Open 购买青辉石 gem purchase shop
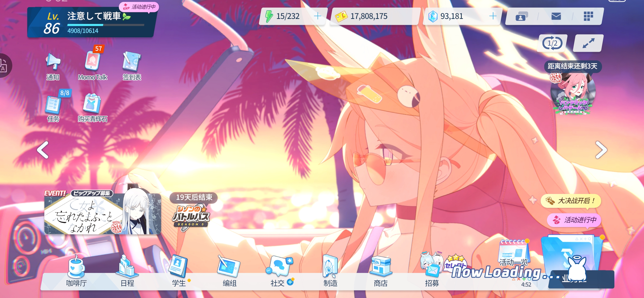644x298 pixels. (x=93, y=108)
